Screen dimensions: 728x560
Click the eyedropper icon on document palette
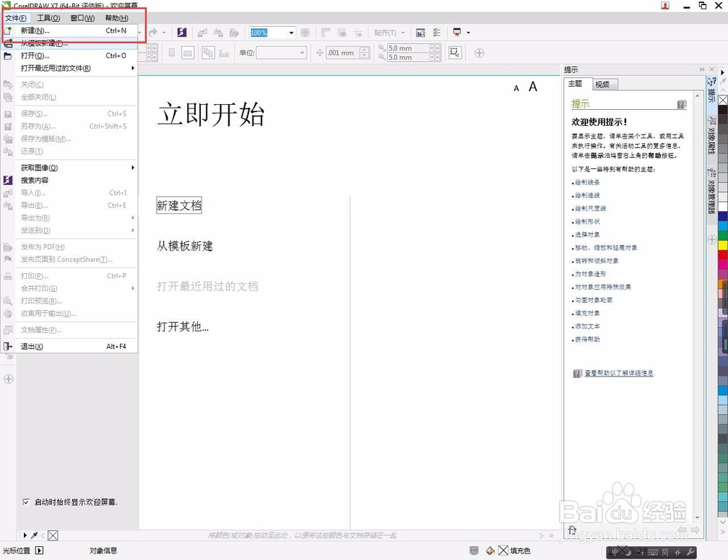[34, 535]
